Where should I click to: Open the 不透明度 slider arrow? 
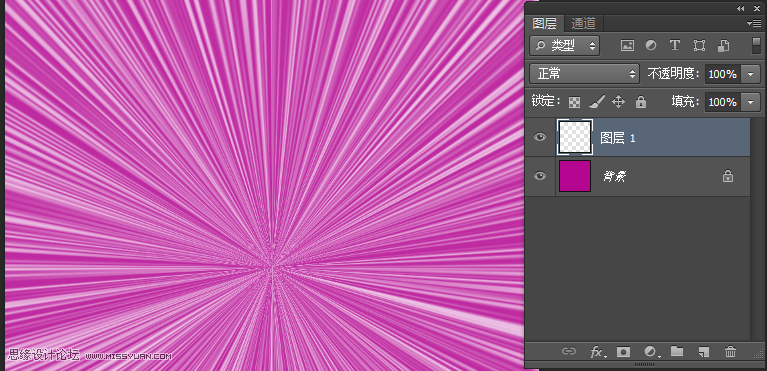751,74
